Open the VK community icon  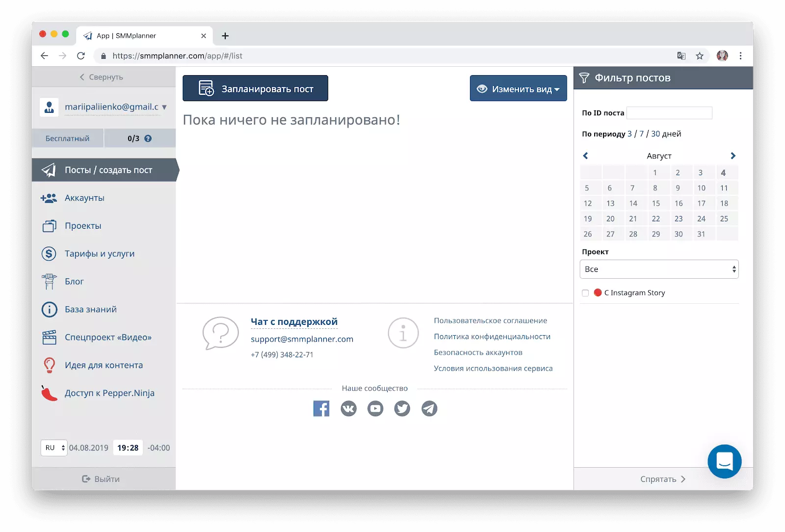348,408
